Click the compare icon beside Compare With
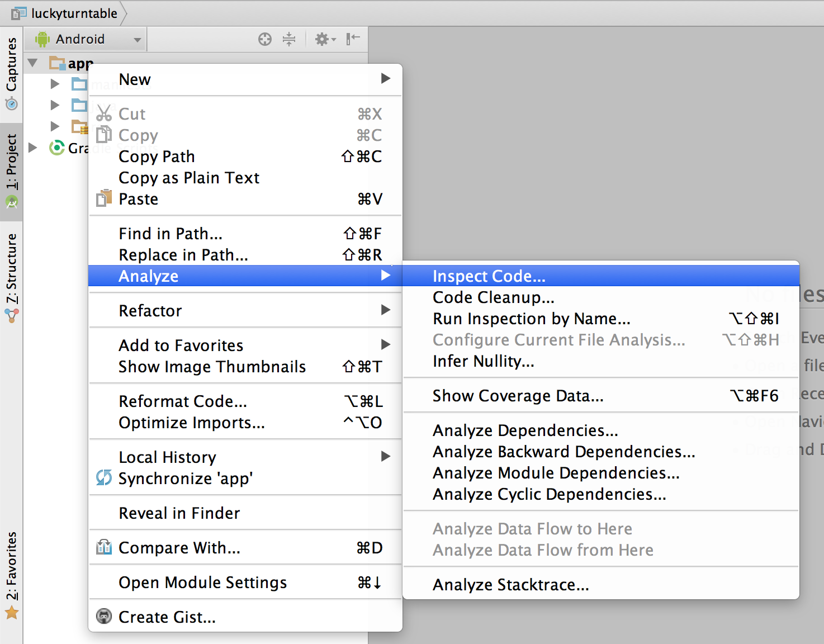The height and width of the screenshot is (644, 824). [104, 547]
